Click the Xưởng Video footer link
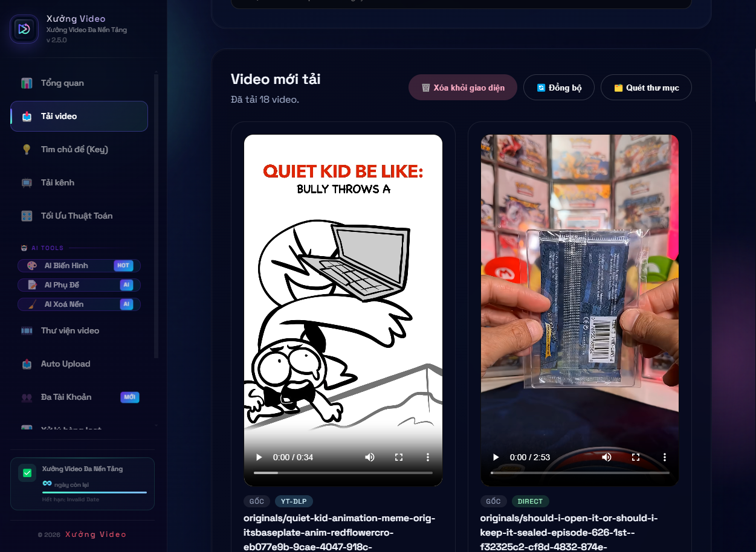The image size is (756, 552). (x=96, y=534)
